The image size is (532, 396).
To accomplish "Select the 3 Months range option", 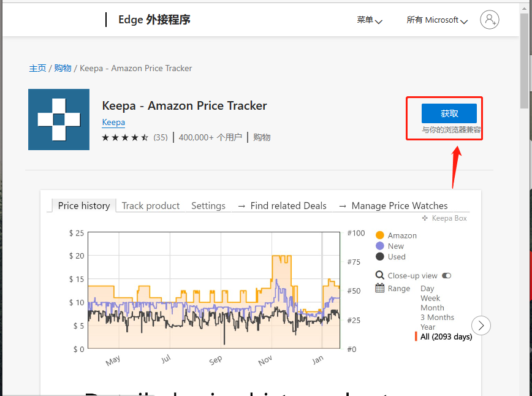I will (437, 318).
